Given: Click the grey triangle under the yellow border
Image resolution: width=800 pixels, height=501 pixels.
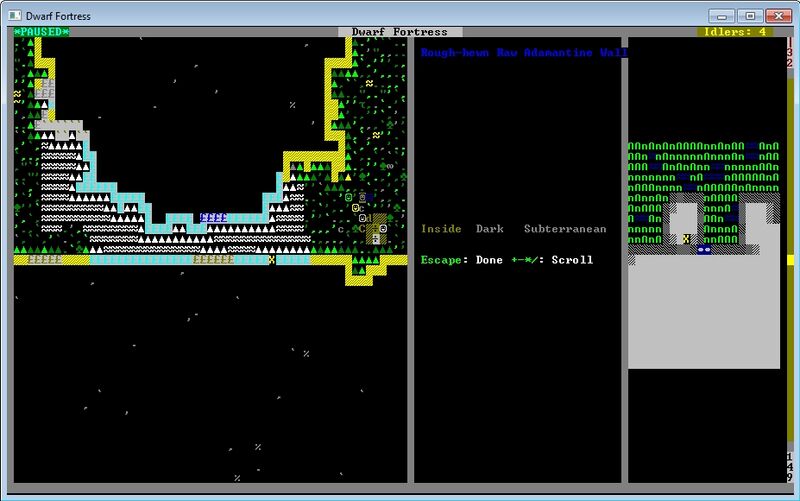Looking at the screenshot, I should (x=293, y=166).
